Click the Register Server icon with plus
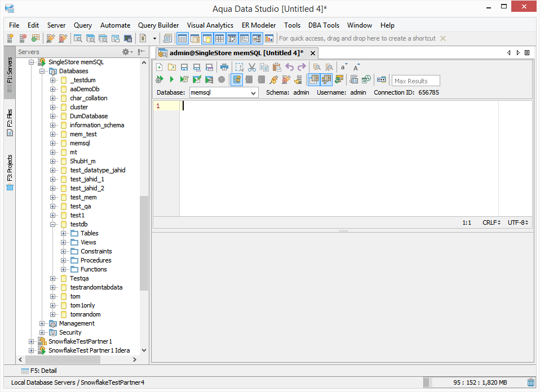Image resolution: width=540 pixels, height=392 pixels. (10, 38)
